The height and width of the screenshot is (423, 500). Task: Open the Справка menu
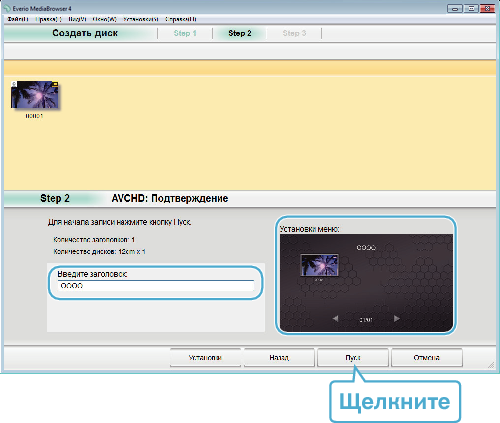click(x=181, y=19)
